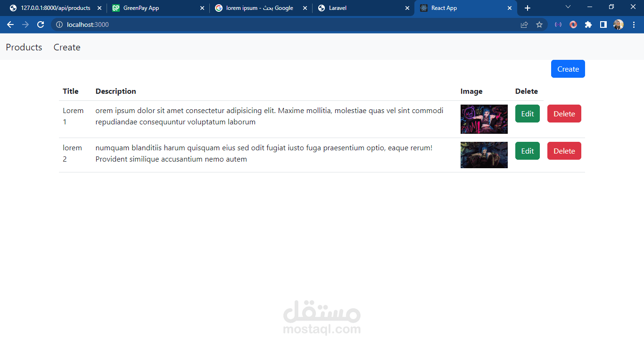Switch to the lorem ipsum Google tab
The height and width of the screenshot is (343, 644).
[x=261, y=8]
